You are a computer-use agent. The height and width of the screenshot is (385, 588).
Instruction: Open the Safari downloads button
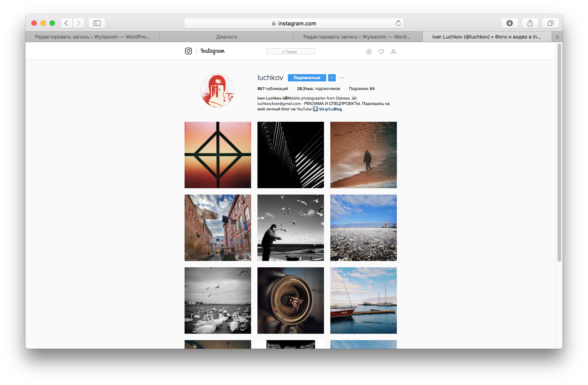point(509,23)
